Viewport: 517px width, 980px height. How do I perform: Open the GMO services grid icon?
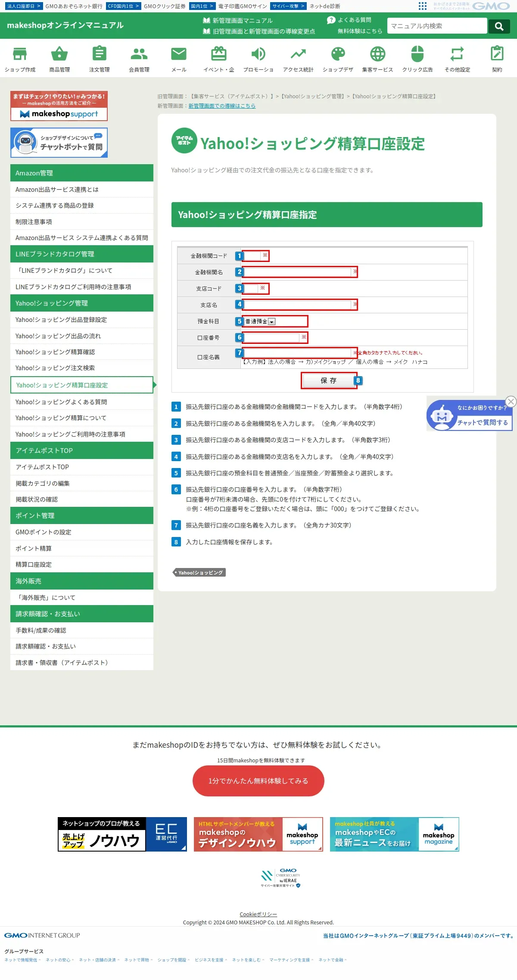(423, 6)
